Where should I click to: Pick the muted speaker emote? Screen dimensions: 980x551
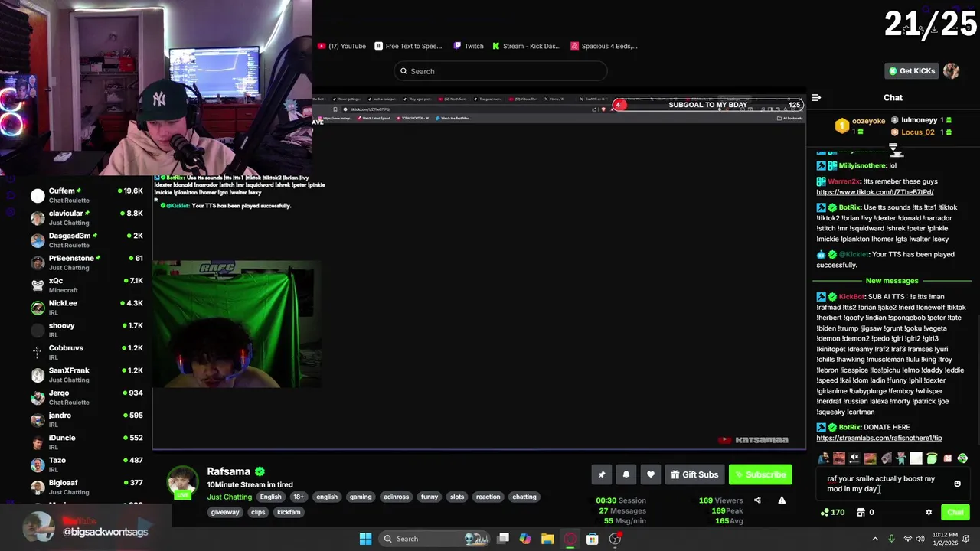click(854, 458)
